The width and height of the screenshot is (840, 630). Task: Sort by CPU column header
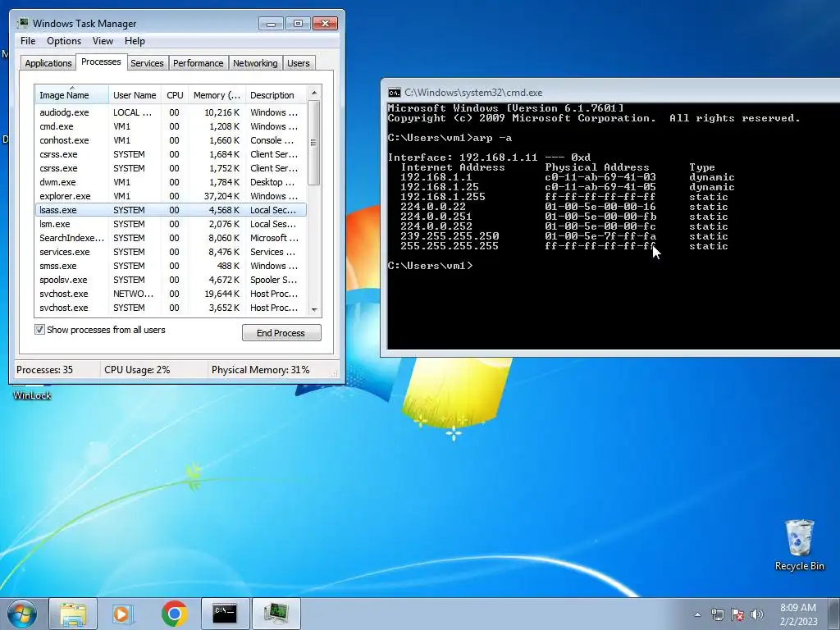[x=176, y=95]
